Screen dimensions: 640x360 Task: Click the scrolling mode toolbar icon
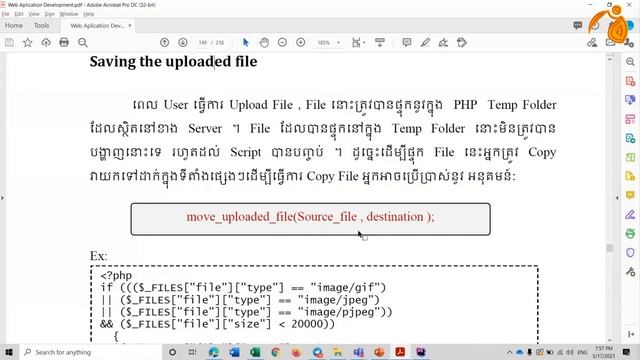click(x=380, y=42)
